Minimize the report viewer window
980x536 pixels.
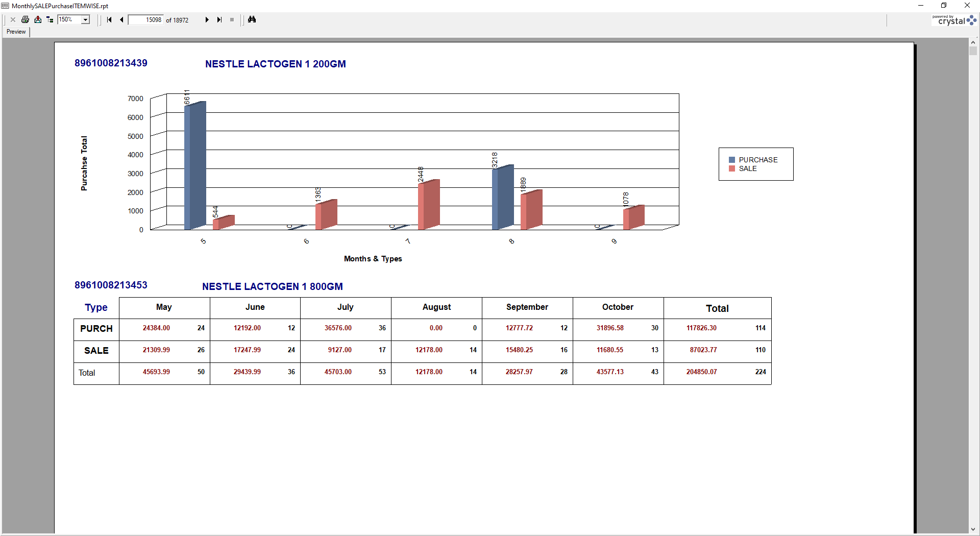(x=921, y=6)
